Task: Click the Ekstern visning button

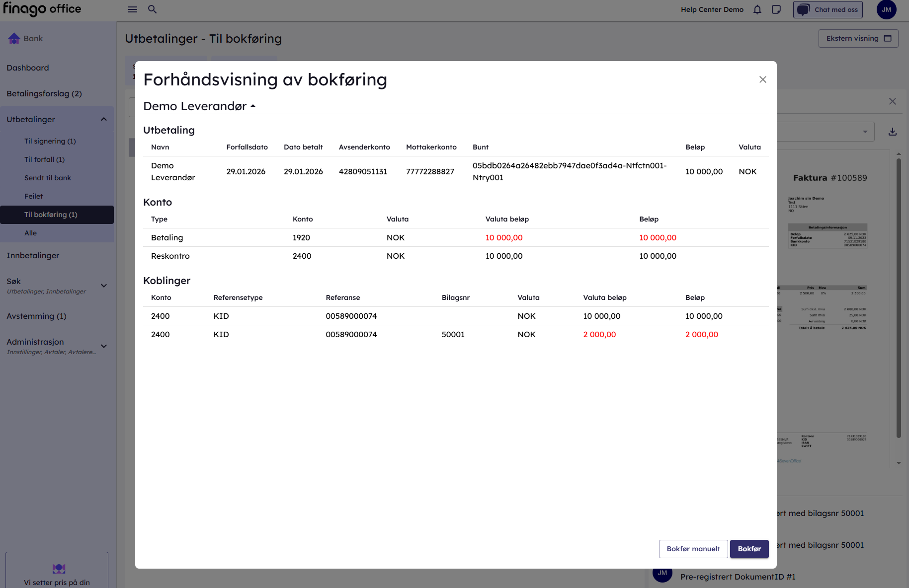Action: 858,38
